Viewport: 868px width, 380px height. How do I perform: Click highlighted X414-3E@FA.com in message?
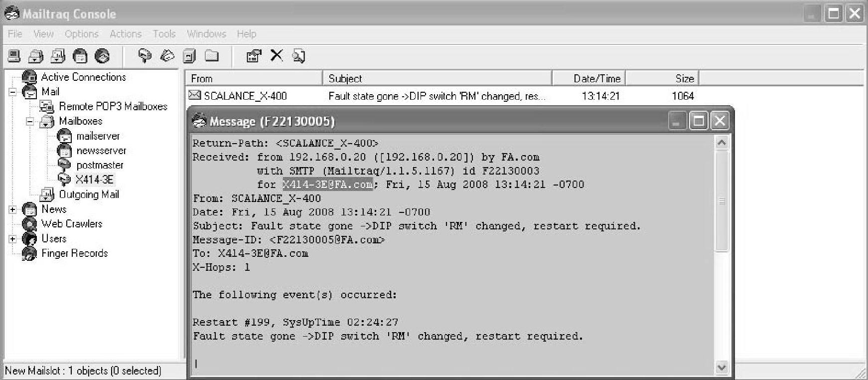tap(327, 185)
